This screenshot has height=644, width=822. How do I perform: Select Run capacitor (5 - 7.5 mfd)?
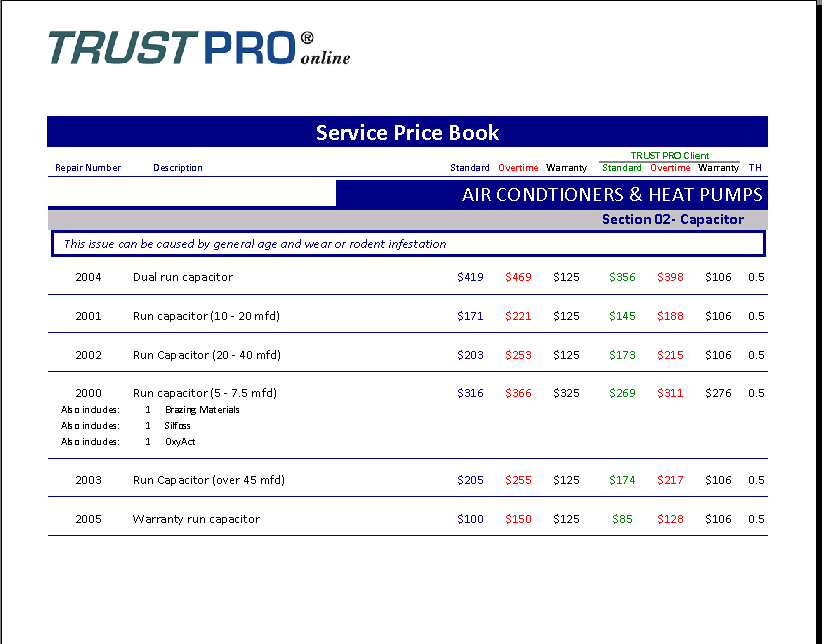(204, 393)
